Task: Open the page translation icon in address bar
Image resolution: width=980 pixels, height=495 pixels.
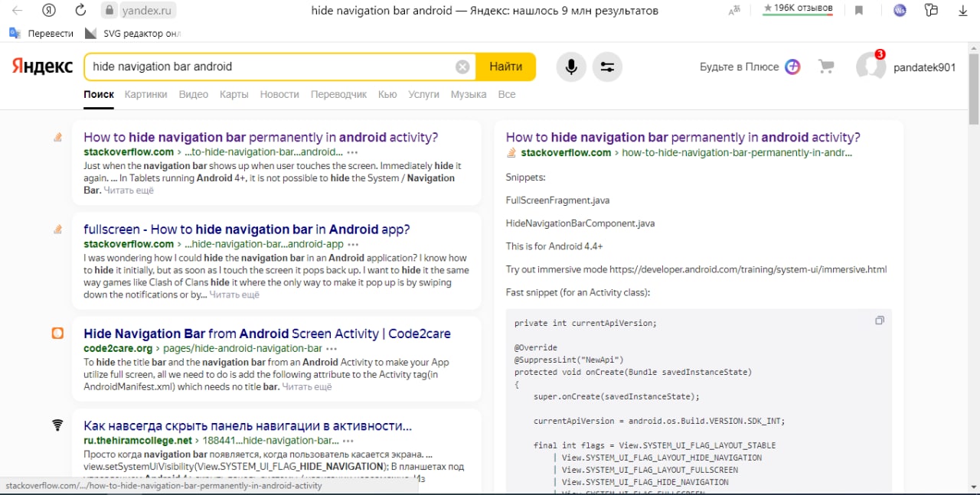Action: point(735,11)
